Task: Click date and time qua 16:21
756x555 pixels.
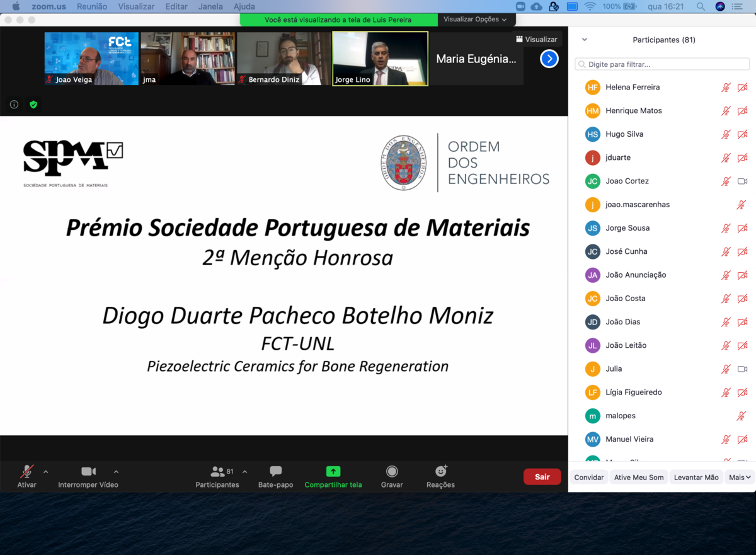Action: [667, 6]
